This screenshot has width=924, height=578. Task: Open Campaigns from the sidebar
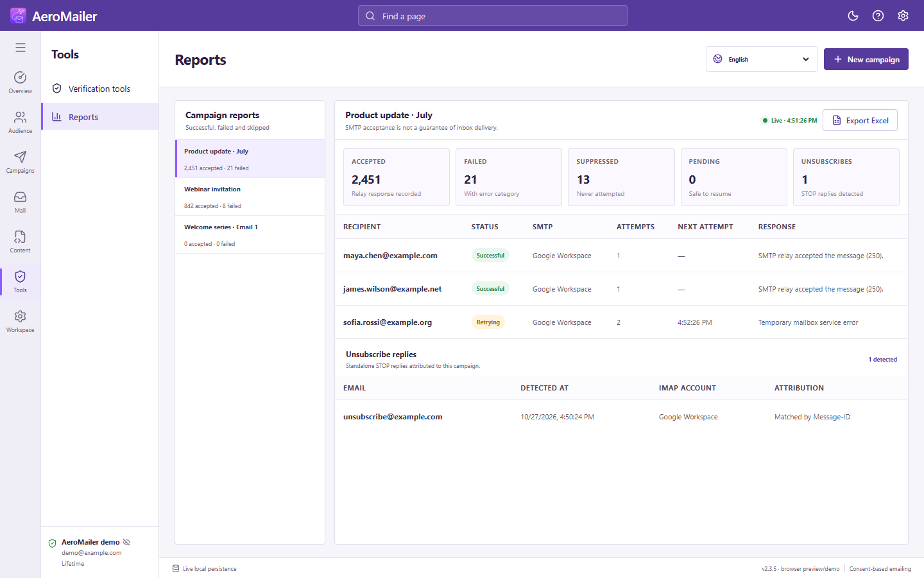[x=21, y=162]
